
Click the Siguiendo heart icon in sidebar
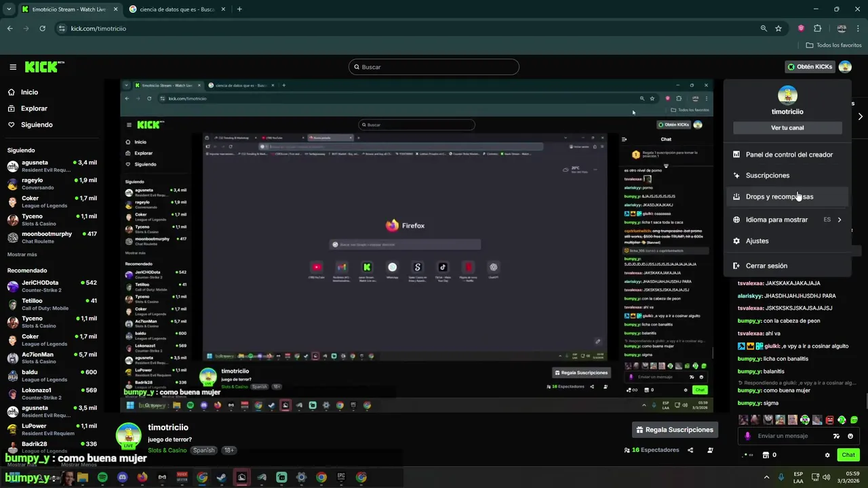12,125
